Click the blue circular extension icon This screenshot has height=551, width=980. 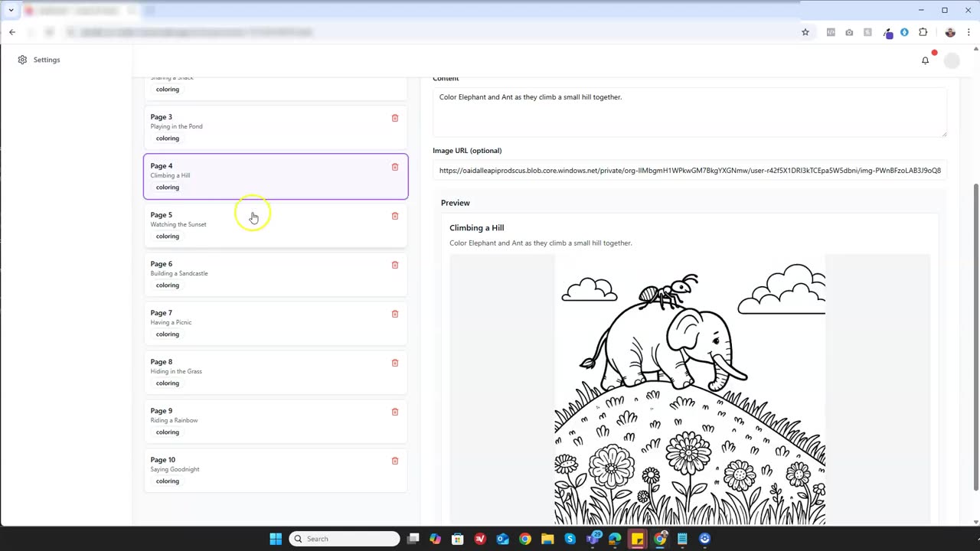(904, 32)
